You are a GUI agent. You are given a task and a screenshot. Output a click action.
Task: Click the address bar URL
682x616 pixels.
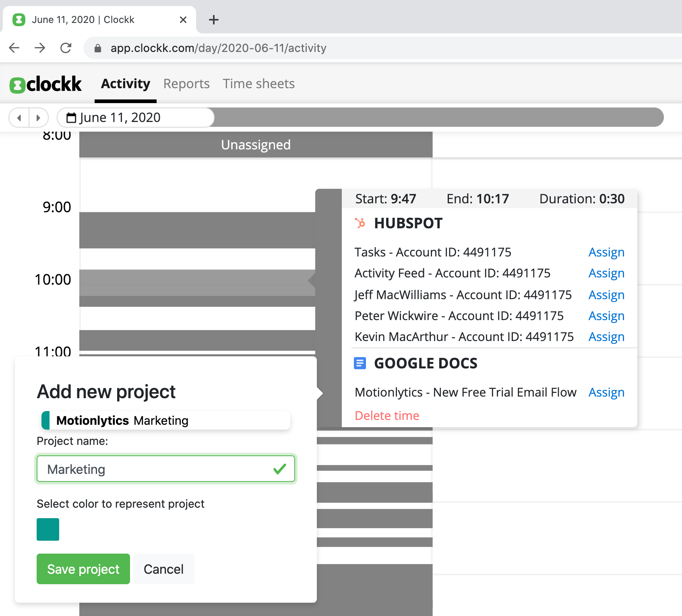tap(219, 48)
